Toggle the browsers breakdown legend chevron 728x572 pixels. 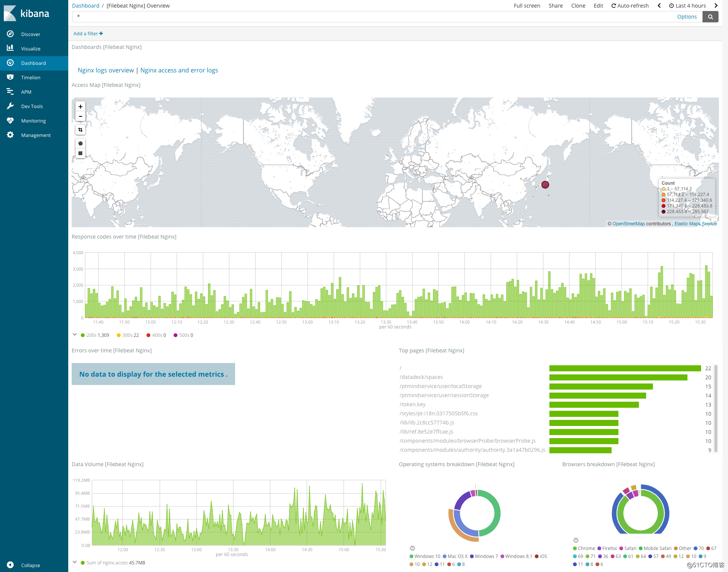tap(576, 540)
